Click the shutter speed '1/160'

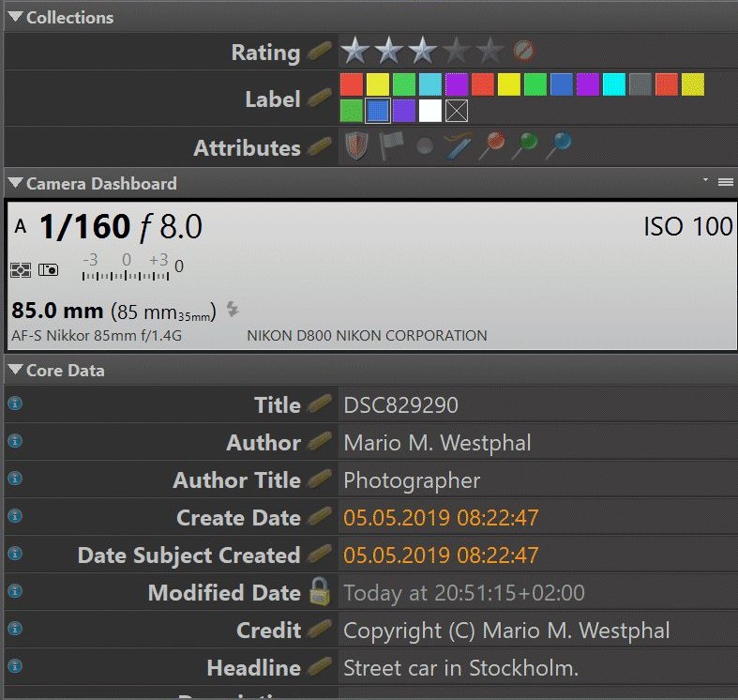click(x=84, y=226)
